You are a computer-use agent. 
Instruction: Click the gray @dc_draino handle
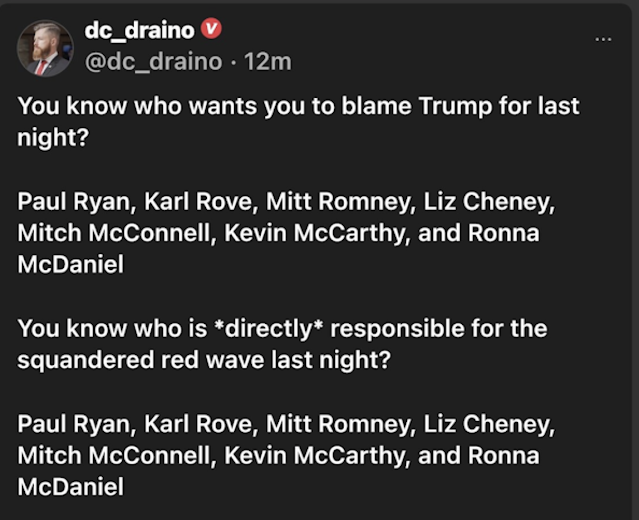pyautogui.click(x=154, y=62)
